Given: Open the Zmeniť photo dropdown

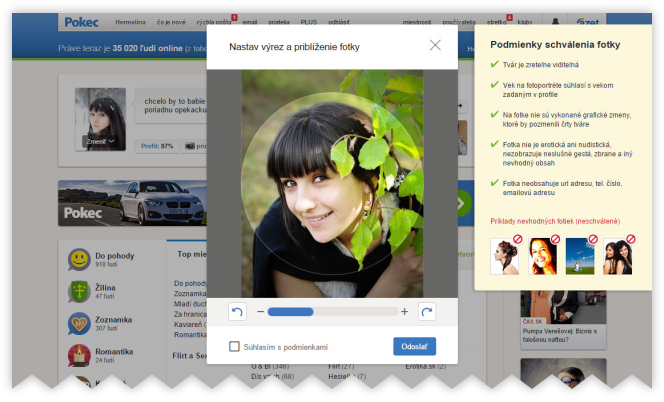Looking at the screenshot, I should [100, 141].
